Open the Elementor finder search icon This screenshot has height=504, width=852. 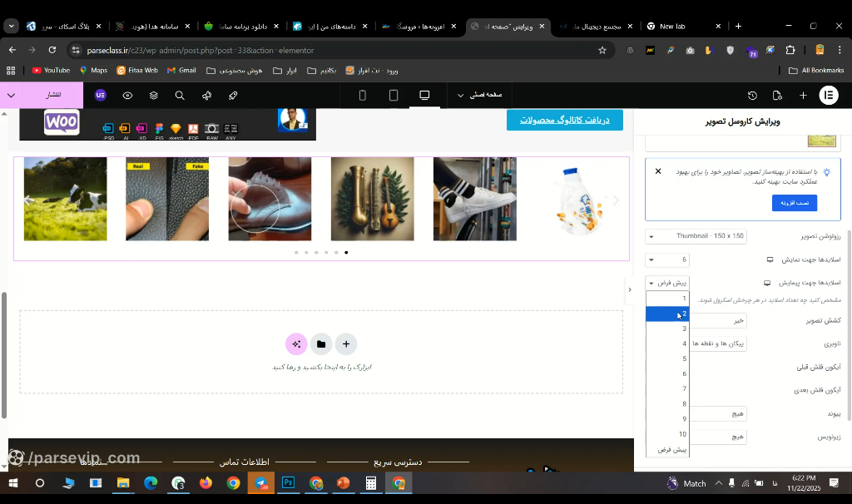pyautogui.click(x=180, y=96)
